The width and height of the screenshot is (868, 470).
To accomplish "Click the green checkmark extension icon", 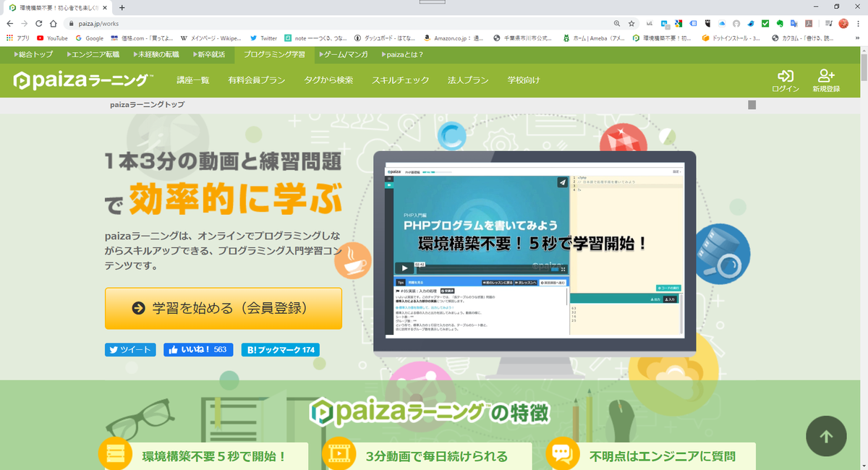I will (x=765, y=23).
